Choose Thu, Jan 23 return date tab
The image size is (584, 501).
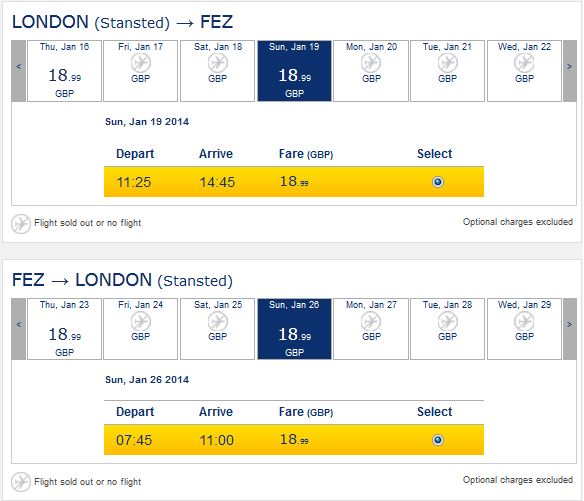coord(64,329)
